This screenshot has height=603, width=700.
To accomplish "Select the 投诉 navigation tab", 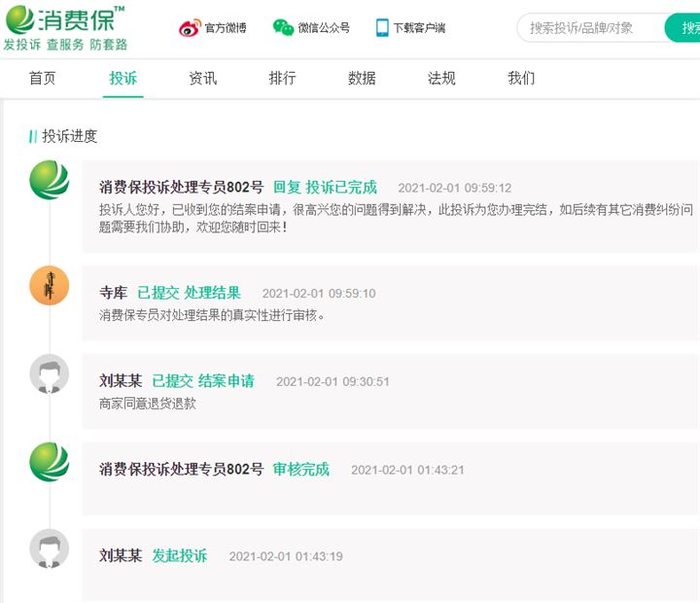I will coord(123,78).
